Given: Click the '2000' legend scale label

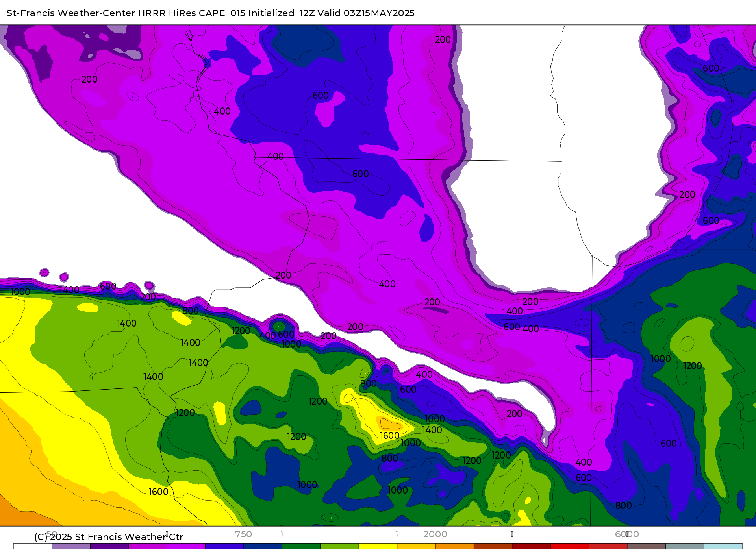Looking at the screenshot, I should (435, 534).
